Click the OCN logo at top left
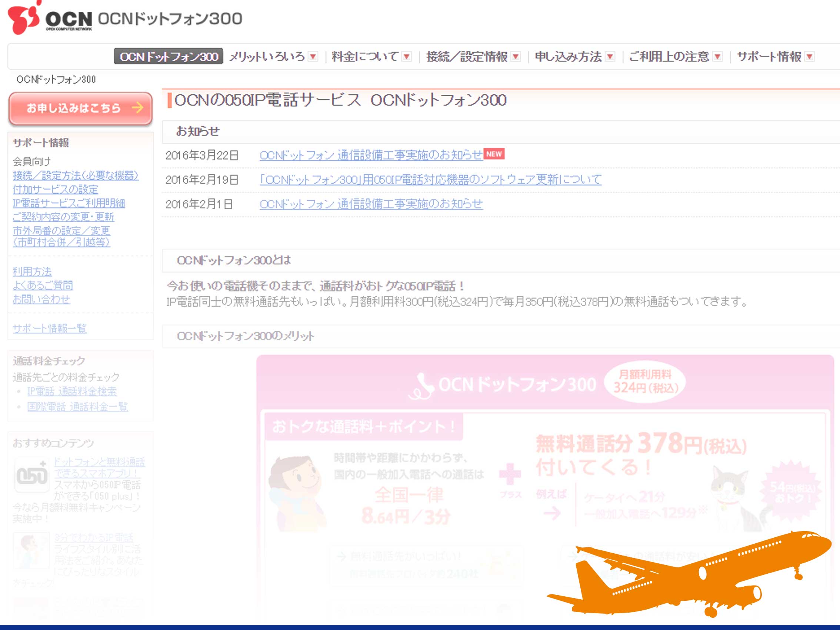 tap(49, 18)
